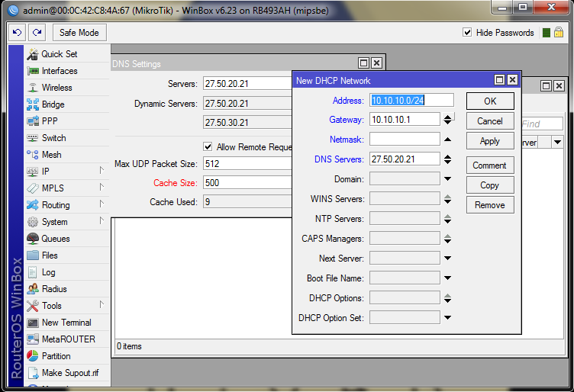574x392 pixels.
Task: Expand the Routing submenu arrow
Action: point(102,204)
